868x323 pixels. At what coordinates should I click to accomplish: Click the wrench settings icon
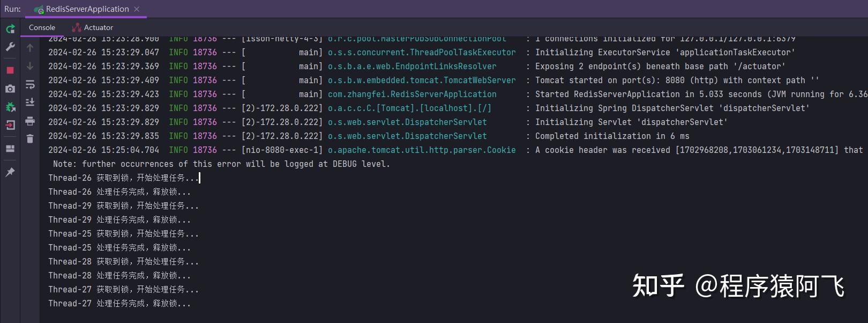pyautogui.click(x=10, y=47)
